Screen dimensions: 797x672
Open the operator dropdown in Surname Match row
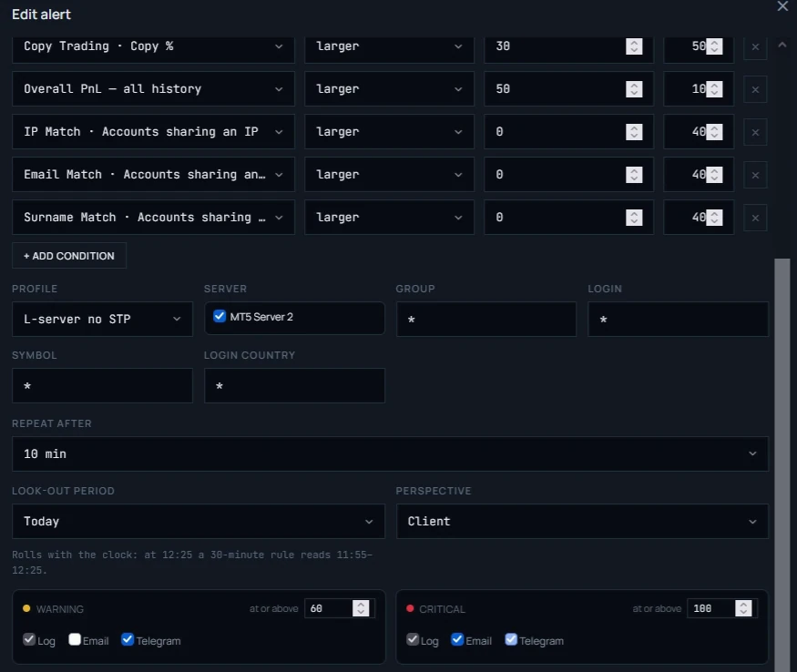coord(389,217)
